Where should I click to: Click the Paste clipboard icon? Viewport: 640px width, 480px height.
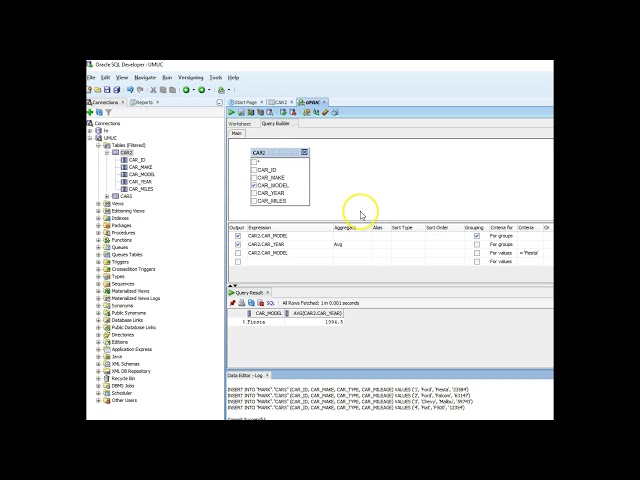(172, 90)
